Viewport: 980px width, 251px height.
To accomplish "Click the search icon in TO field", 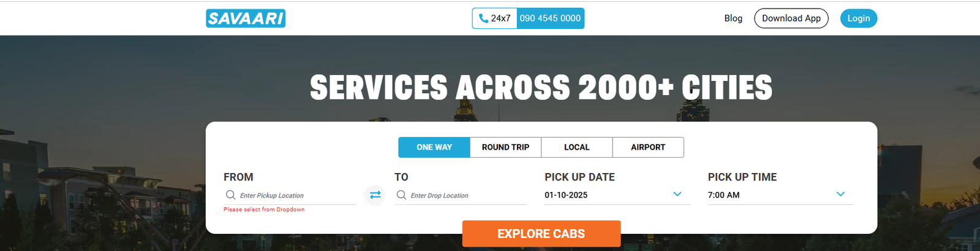I will (x=401, y=195).
